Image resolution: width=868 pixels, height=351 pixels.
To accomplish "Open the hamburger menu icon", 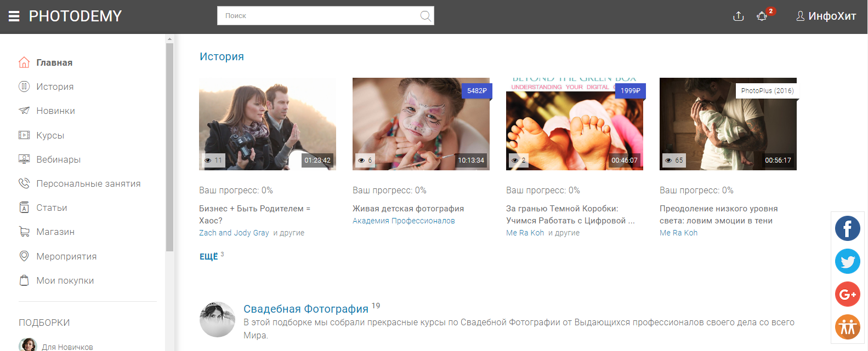I will (14, 16).
